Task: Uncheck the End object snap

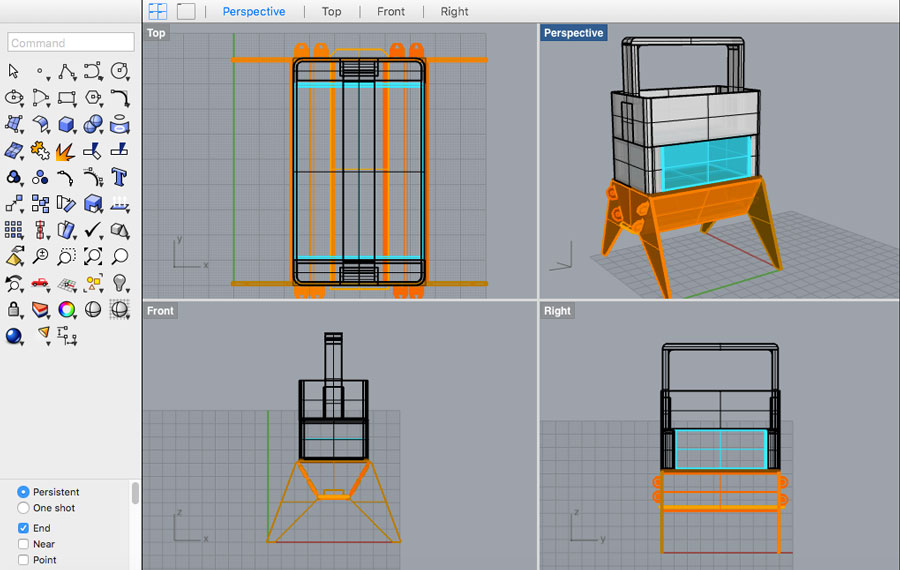Action: pyautogui.click(x=23, y=528)
